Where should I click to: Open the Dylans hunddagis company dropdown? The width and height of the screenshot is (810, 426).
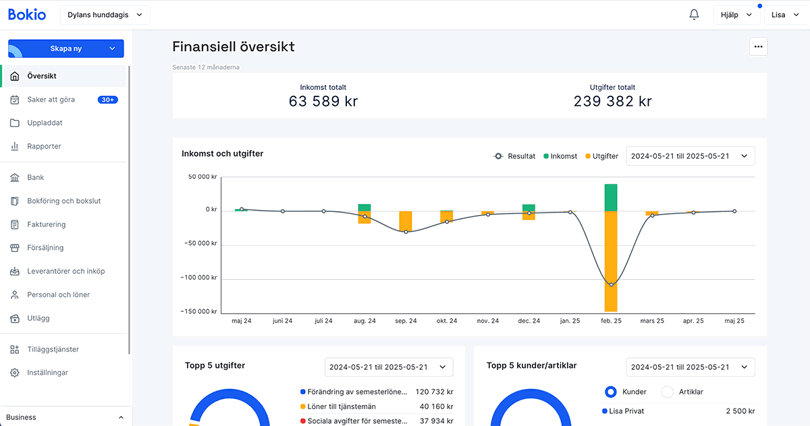click(x=105, y=15)
